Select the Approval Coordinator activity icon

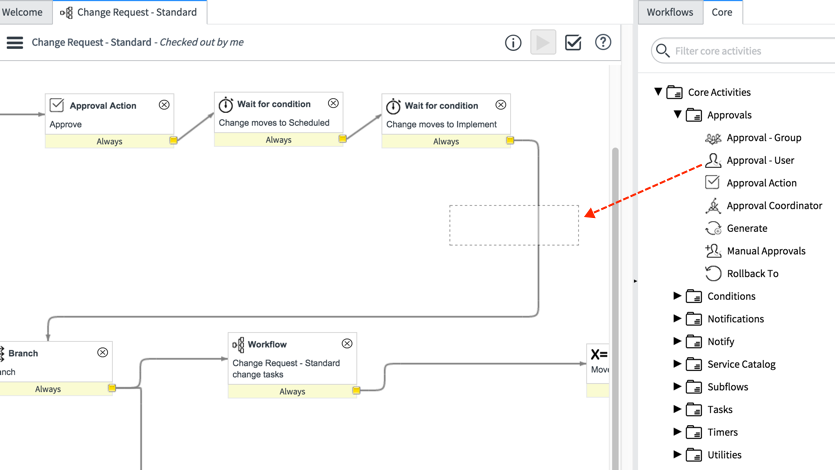tap(713, 205)
